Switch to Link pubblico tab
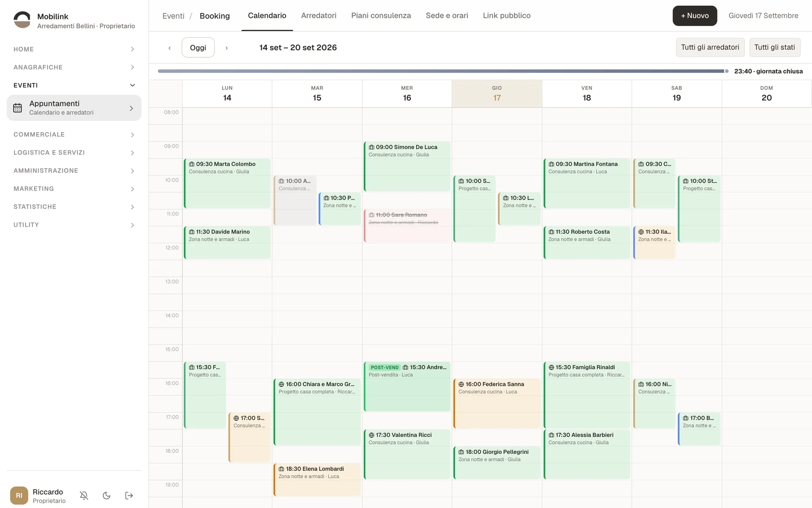812x508 pixels. [507, 15]
